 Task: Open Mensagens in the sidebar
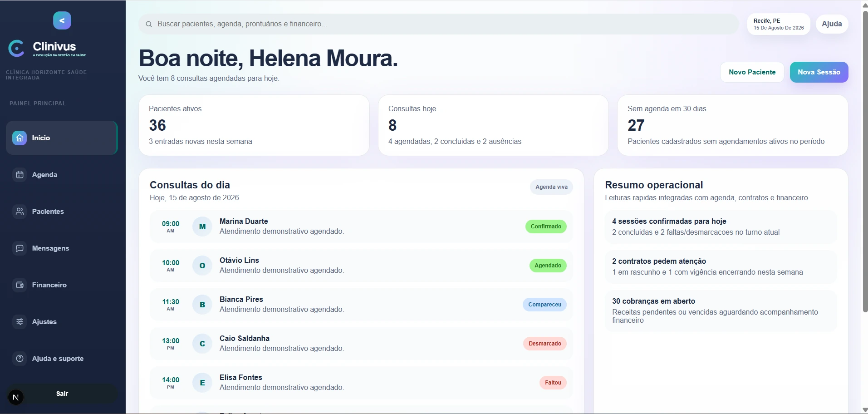62,248
